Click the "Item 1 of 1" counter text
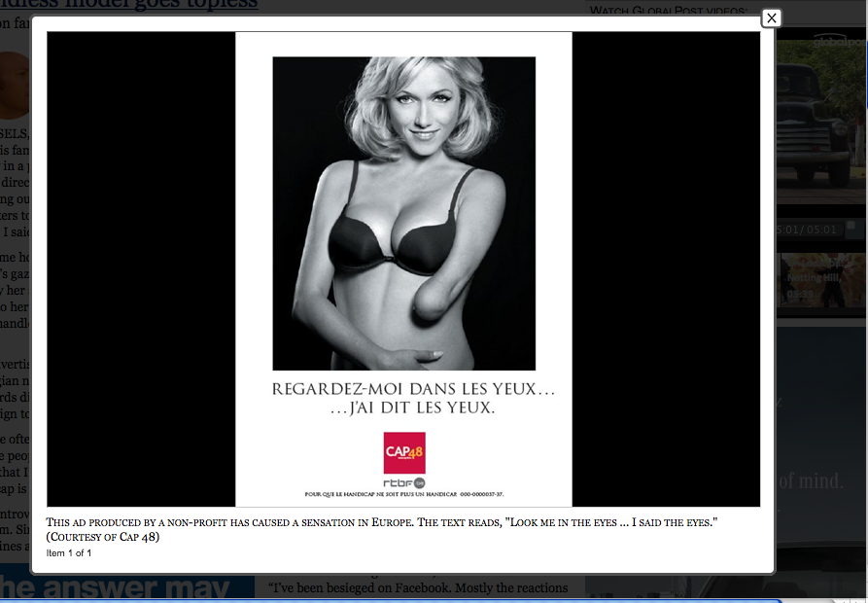868x603 pixels. tap(69, 553)
